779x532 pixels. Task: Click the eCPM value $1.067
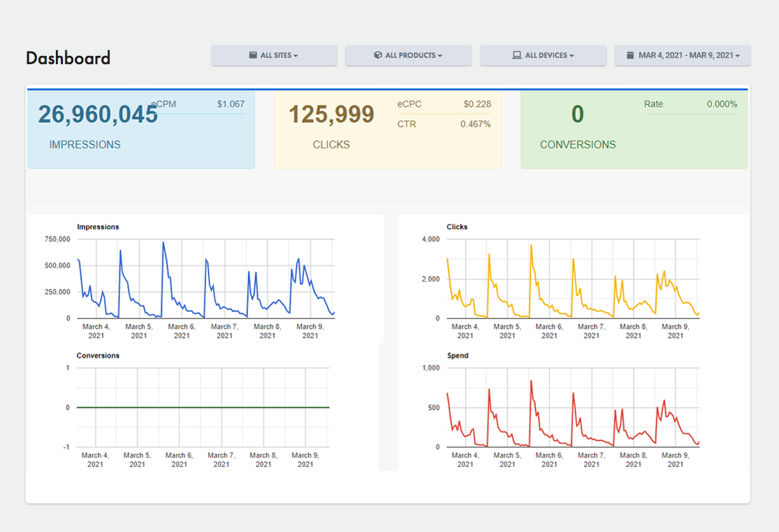230,104
